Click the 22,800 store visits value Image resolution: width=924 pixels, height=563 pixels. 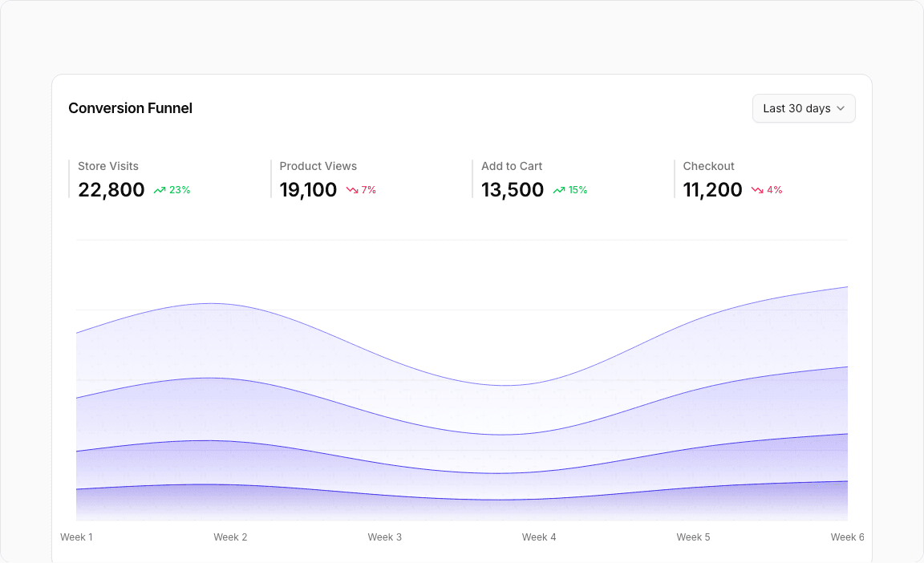[111, 190]
